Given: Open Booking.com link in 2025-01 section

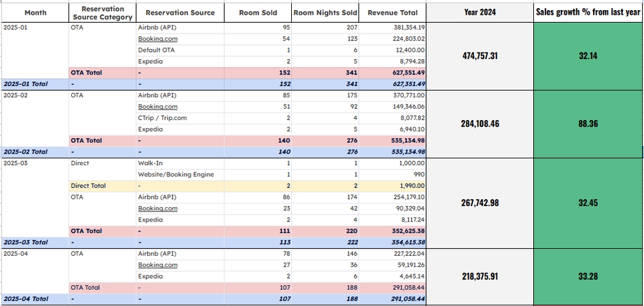Looking at the screenshot, I should (158, 39).
